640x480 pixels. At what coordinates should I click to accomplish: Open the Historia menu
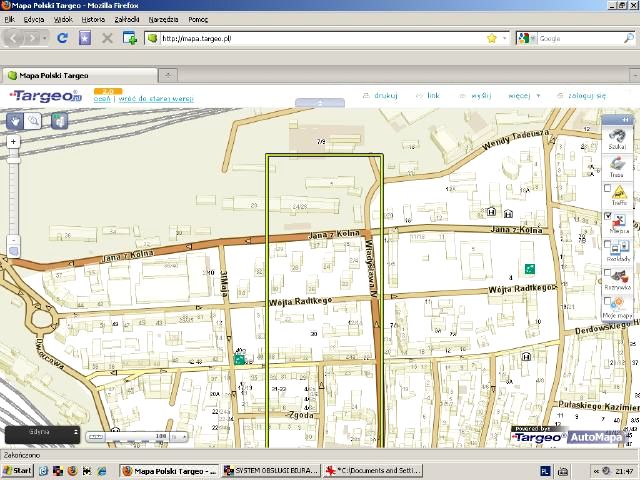[x=93, y=19]
